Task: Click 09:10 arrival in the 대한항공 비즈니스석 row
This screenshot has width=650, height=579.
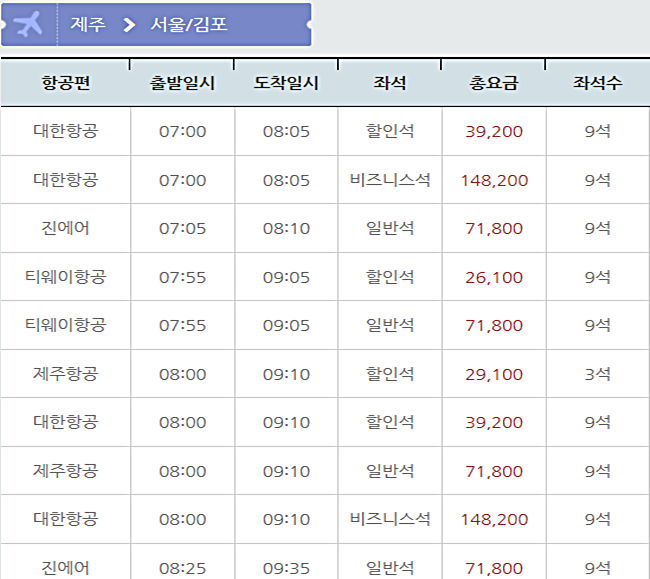Action: click(x=286, y=519)
